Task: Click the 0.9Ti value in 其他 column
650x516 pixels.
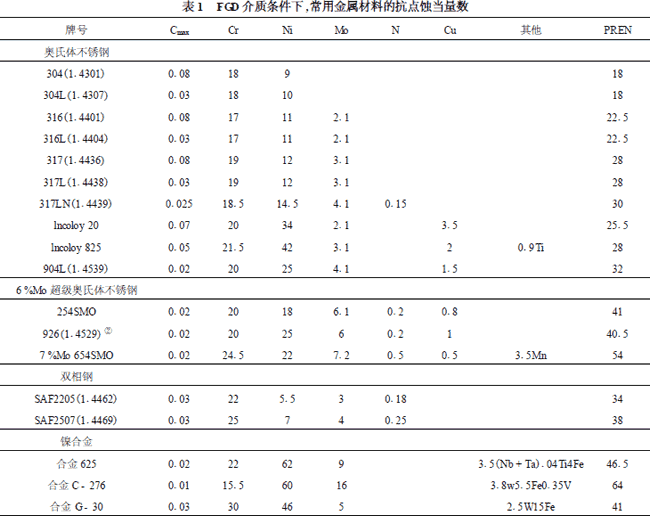Action: (531, 247)
